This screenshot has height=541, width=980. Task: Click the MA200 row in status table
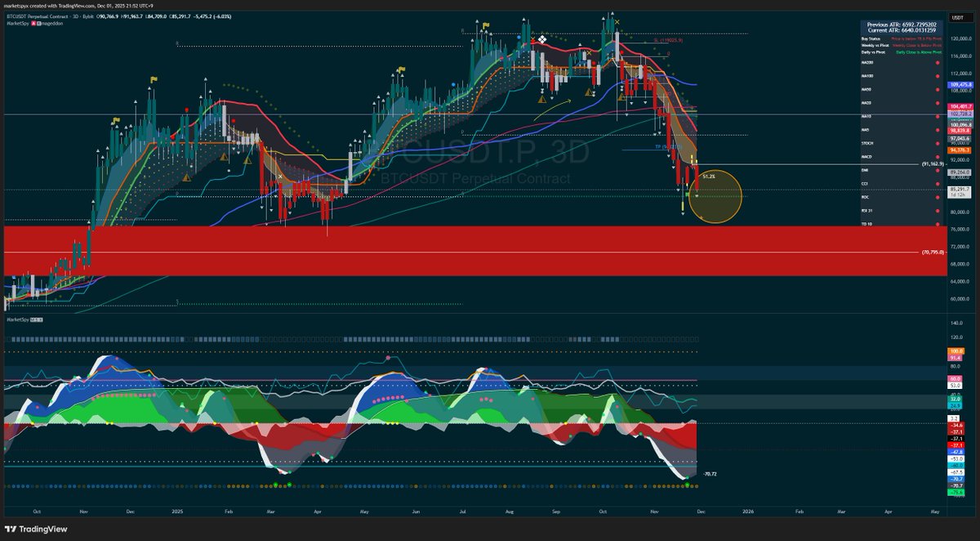tap(902, 62)
